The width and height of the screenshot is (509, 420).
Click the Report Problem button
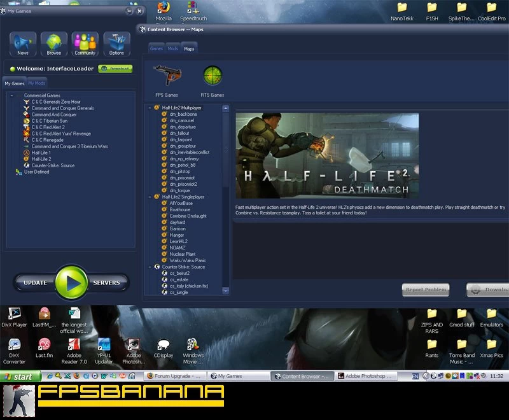(x=426, y=290)
